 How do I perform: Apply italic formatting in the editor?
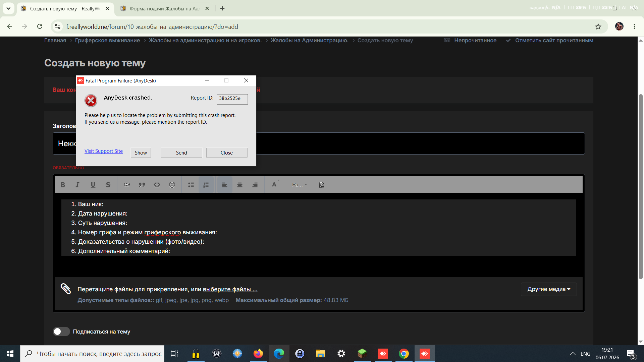tap(77, 185)
